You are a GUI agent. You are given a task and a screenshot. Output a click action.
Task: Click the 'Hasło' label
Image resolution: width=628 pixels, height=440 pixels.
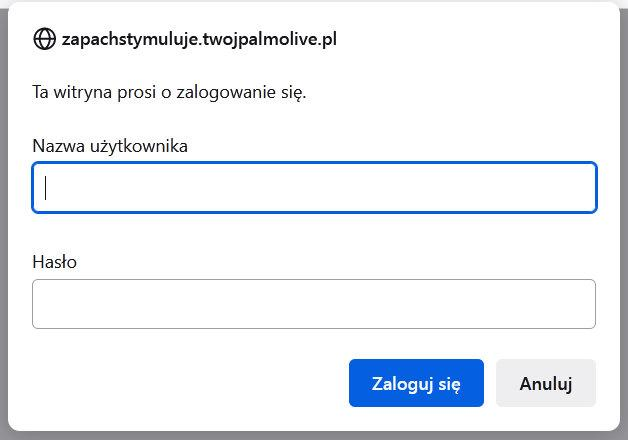click(x=55, y=262)
